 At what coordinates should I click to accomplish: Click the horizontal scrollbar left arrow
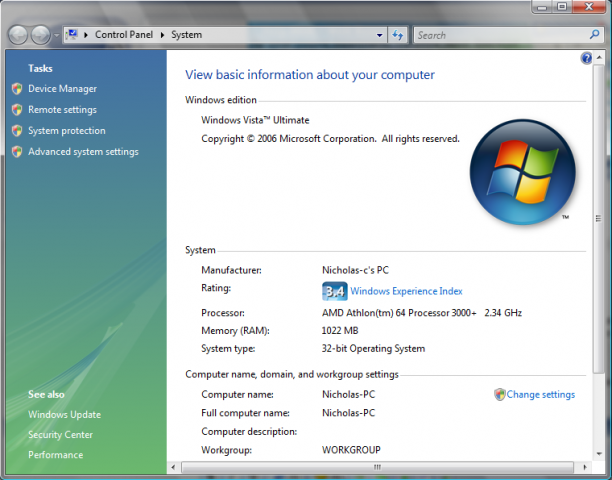173,467
